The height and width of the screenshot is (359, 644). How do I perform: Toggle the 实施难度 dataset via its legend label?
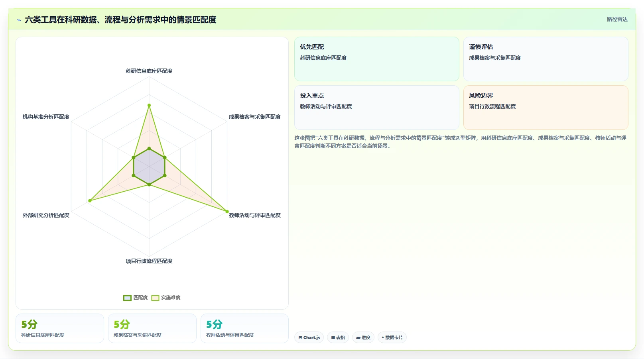coord(171,298)
